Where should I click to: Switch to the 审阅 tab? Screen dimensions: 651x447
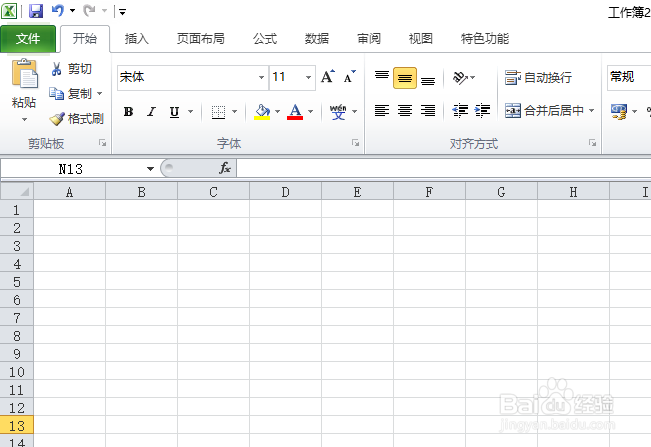369,39
